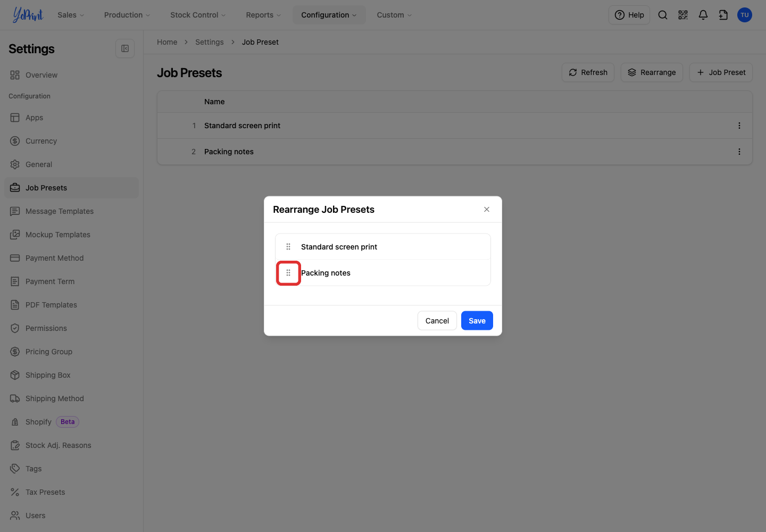The width and height of the screenshot is (766, 532).
Task: Open PDF Templates in sidebar
Action: tap(71, 305)
